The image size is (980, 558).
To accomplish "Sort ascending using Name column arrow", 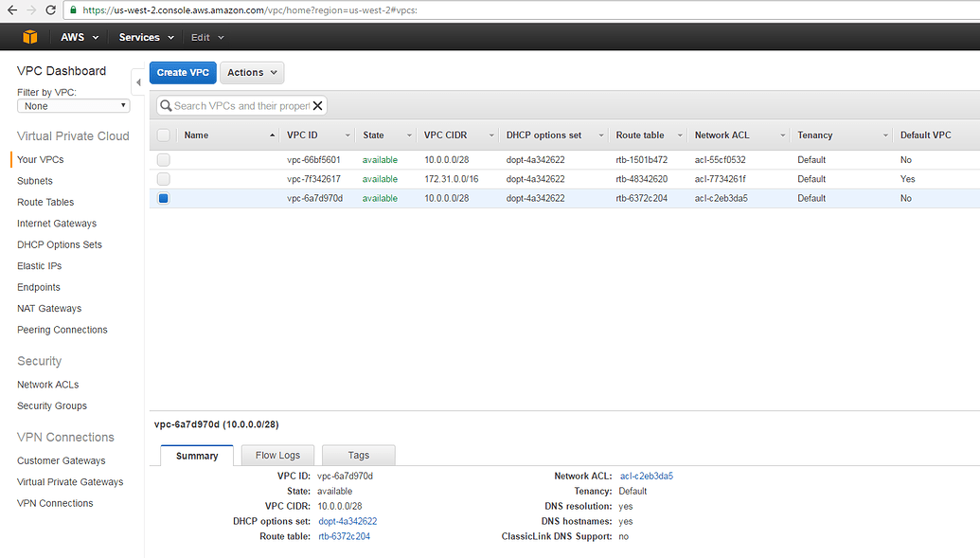I will pyautogui.click(x=272, y=135).
